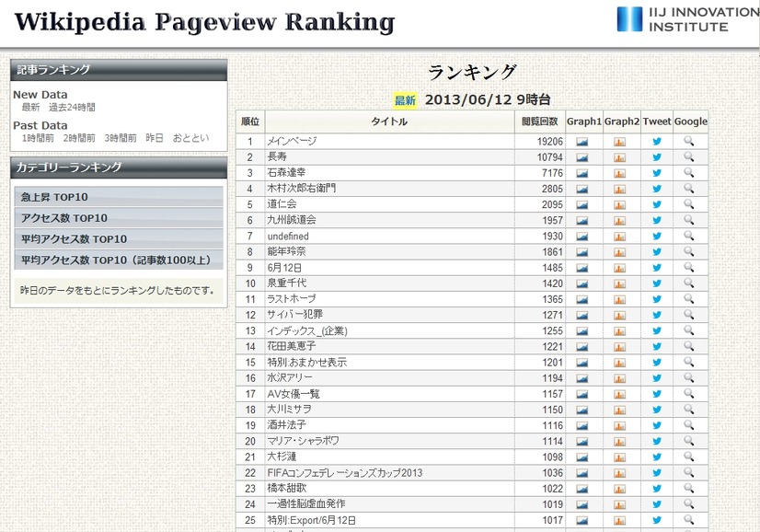This screenshot has height=532, width=760.
Task: Select 急上昇 TOP10 category ranking
Action: [119, 197]
